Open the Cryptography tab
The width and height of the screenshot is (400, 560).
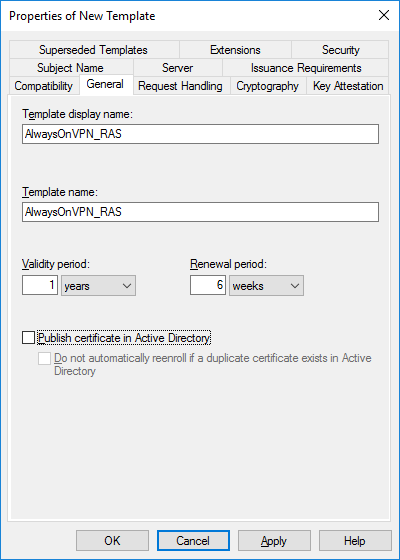268,86
